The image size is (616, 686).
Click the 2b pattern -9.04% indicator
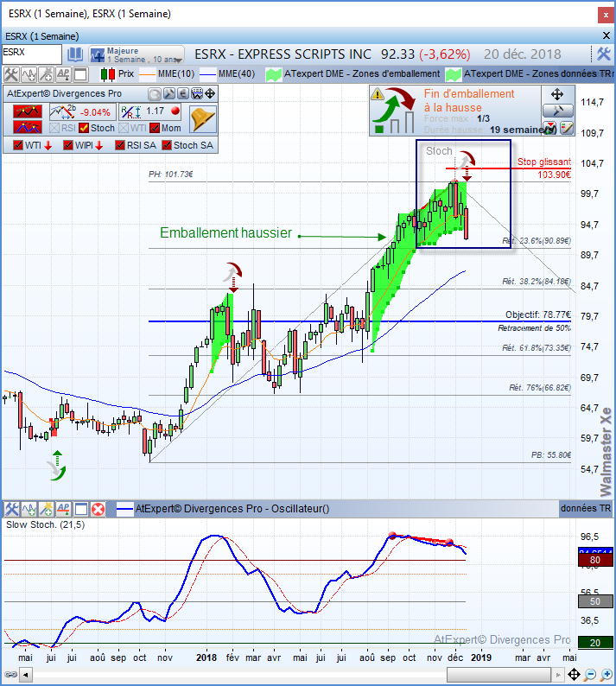(82, 112)
